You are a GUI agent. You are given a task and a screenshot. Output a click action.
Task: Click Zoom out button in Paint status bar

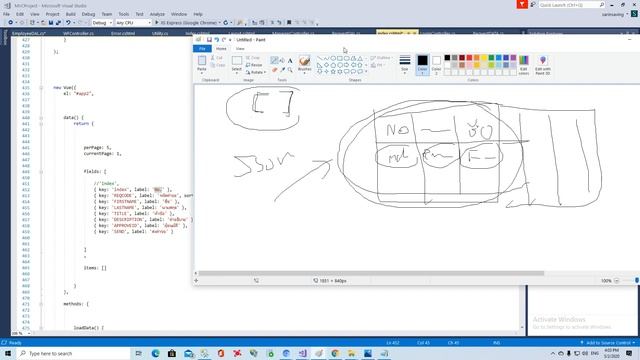click(x=617, y=281)
